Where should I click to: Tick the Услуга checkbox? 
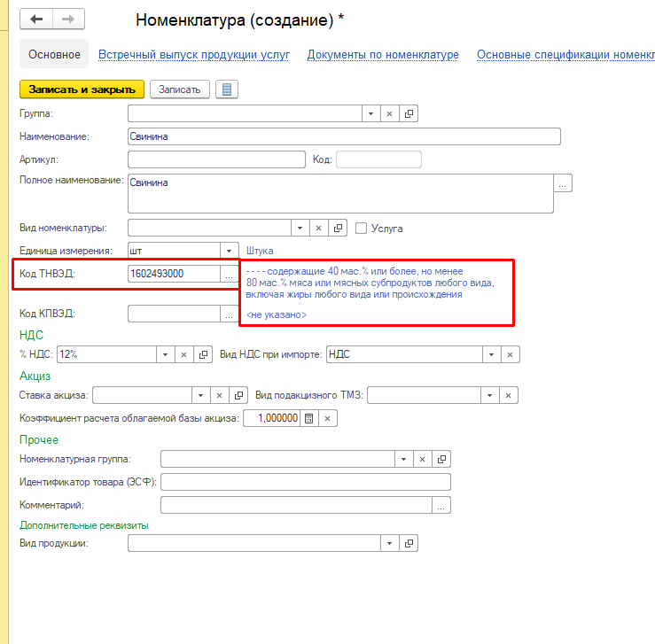pyautogui.click(x=361, y=229)
